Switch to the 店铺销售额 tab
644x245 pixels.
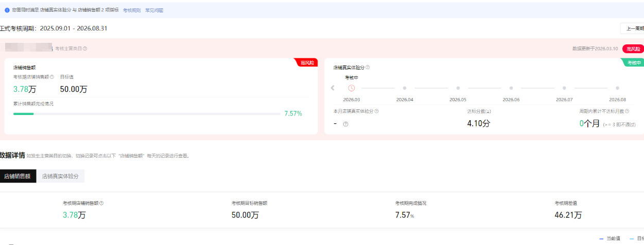18,176
